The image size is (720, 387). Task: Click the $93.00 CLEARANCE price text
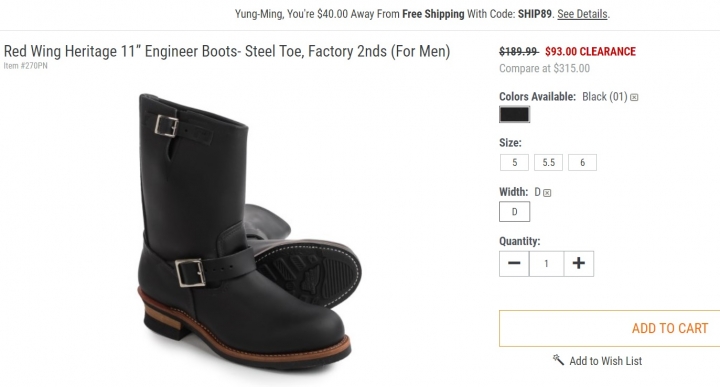coord(591,51)
